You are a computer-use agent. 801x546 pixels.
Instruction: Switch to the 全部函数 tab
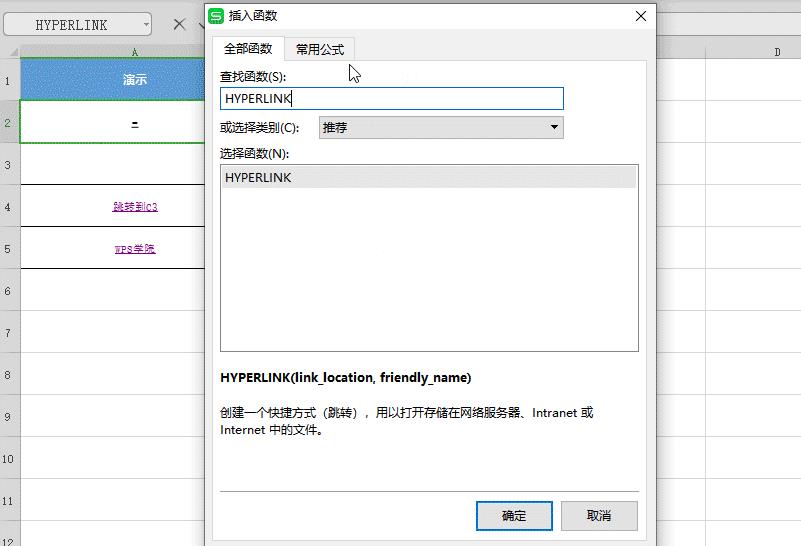(x=248, y=49)
